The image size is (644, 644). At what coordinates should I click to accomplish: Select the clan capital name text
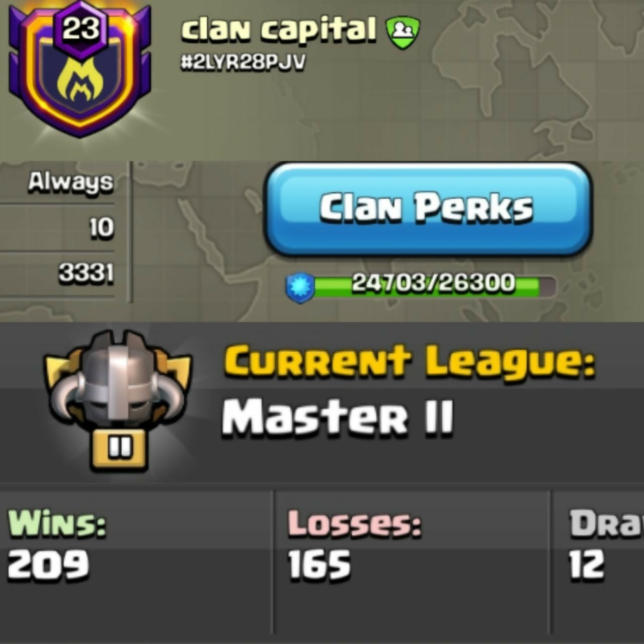(x=279, y=30)
